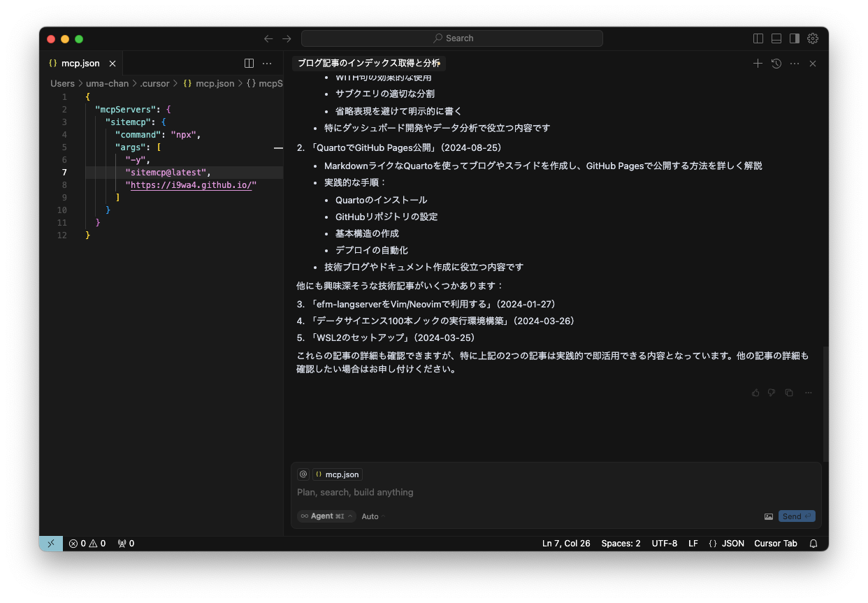Open the Auto model selector dropdown

pos(372,516)
